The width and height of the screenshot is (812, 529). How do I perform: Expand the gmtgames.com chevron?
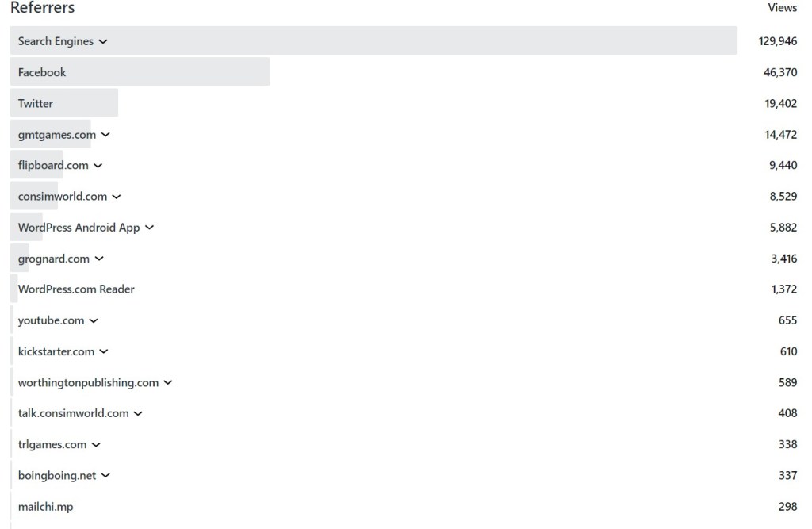click(105, 135)
